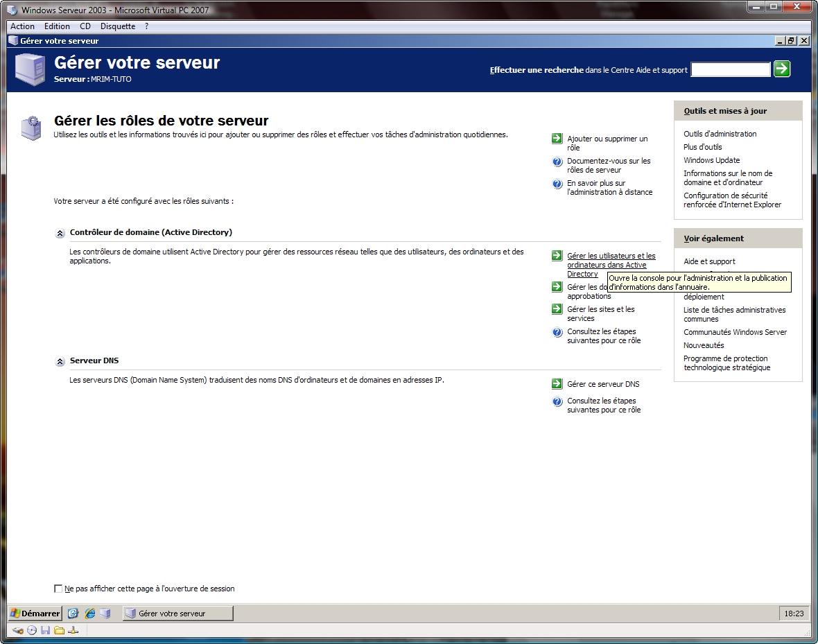The width and height of the screenshot is (818, 644).
Task: Click the Ajouter ou supprimer un rôle link
Action: tap(607, 143)
